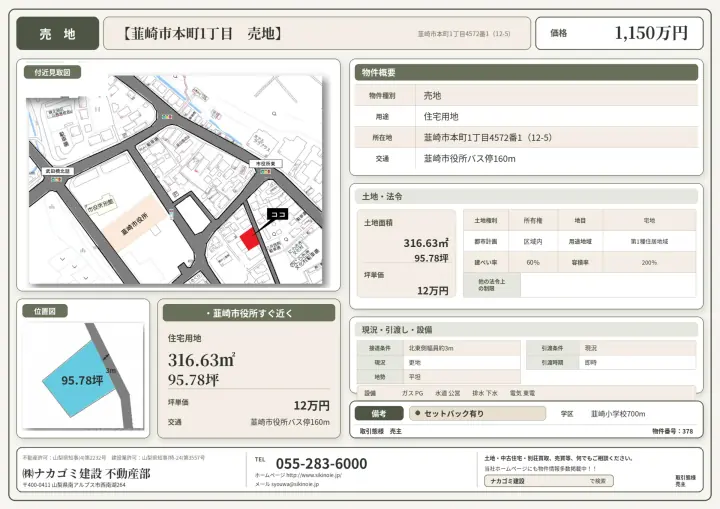Image resolution: width=720 pixels, height=509 pixels.
Task: Click the traffic light icon at the map's top intersection
Action: tap(167, 117)
